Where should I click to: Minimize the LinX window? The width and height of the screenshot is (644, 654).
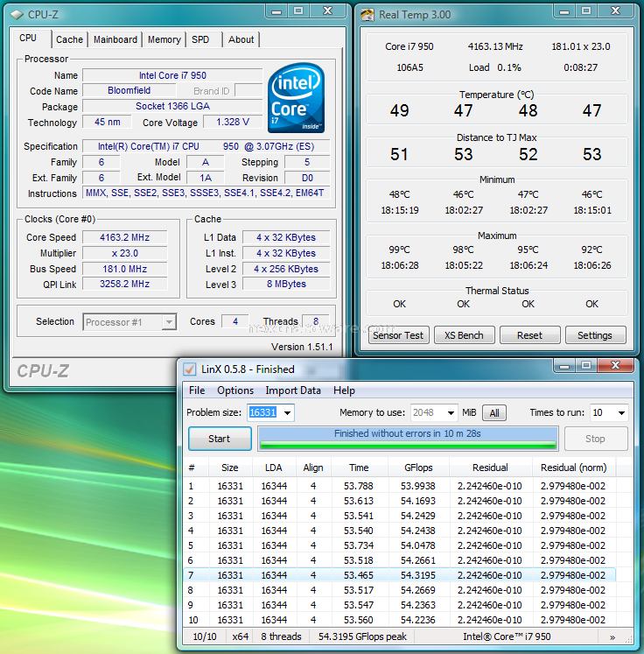564,366
